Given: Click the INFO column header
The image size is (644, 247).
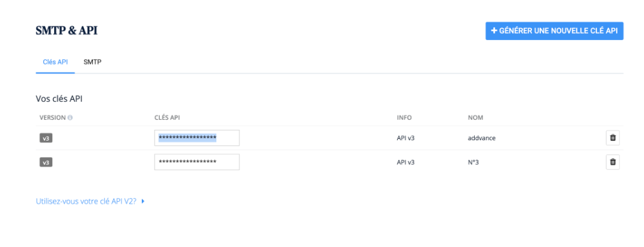Looking at the screenshot, I should click(x=404, y=118).
